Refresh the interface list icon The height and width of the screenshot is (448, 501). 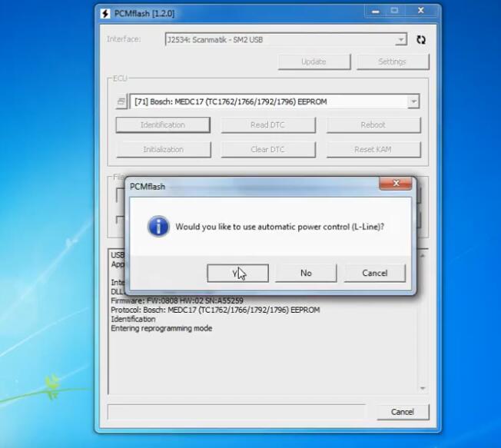[421, 40]
